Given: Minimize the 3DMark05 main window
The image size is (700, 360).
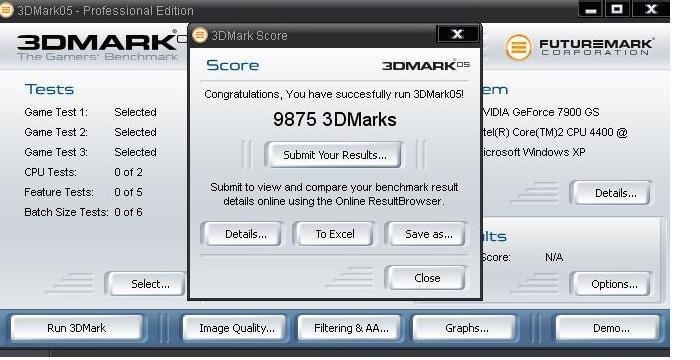Looking at the screenshot, I should click(x=591, y=9).
